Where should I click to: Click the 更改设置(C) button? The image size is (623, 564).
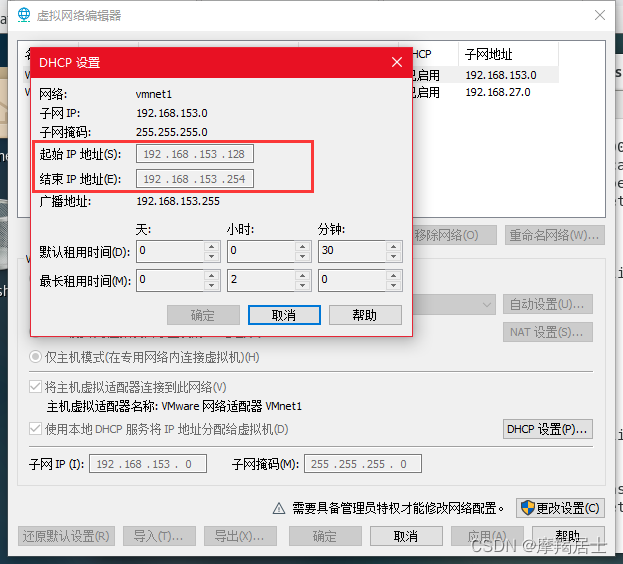coord(560,508)
